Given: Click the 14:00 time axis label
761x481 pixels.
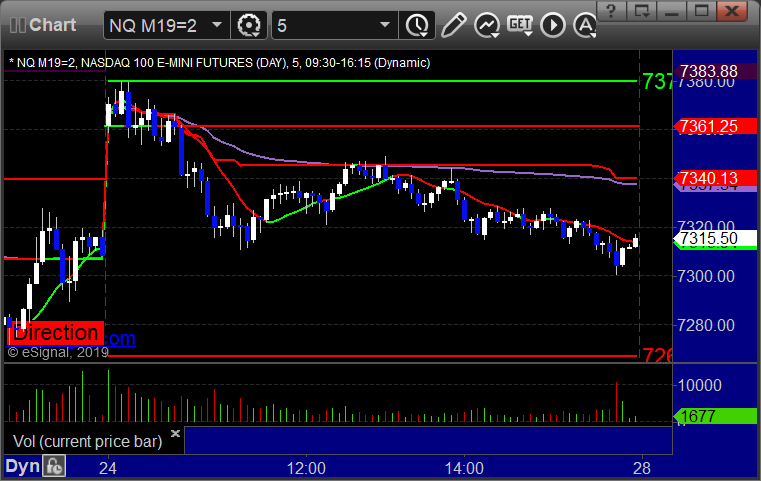Looking at the screenshot, I should (464, 468).
